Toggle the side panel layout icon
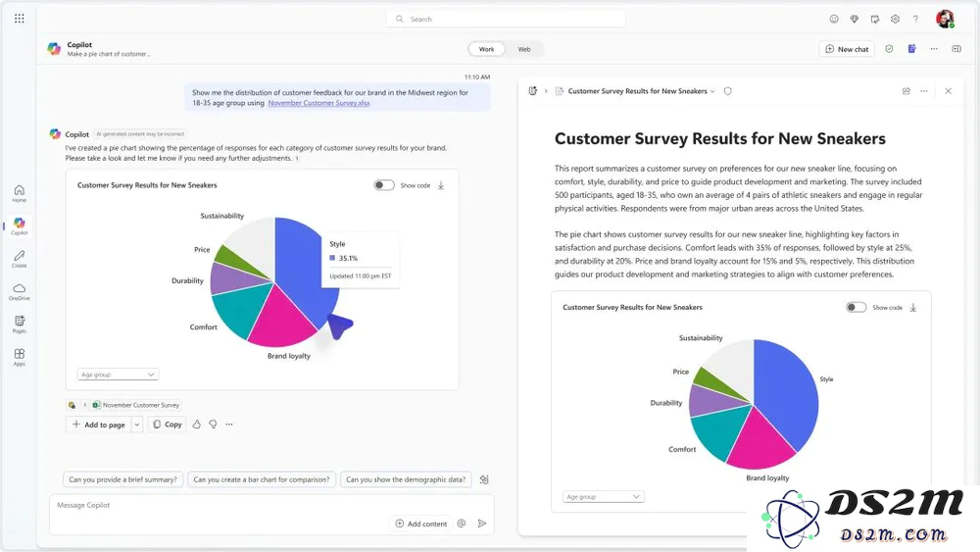 956,49
